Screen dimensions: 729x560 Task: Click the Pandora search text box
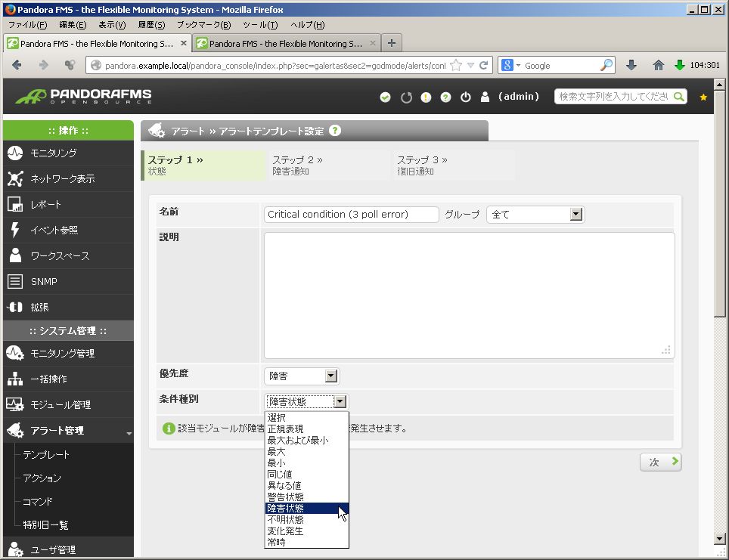[614, 97]
